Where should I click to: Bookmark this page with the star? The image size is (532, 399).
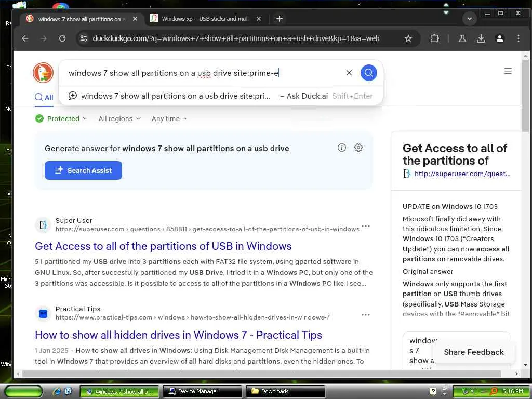(408, 38)
